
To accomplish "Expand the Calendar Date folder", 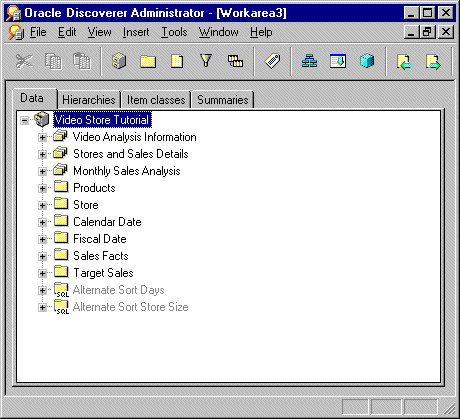I will [x=42, y=222].
